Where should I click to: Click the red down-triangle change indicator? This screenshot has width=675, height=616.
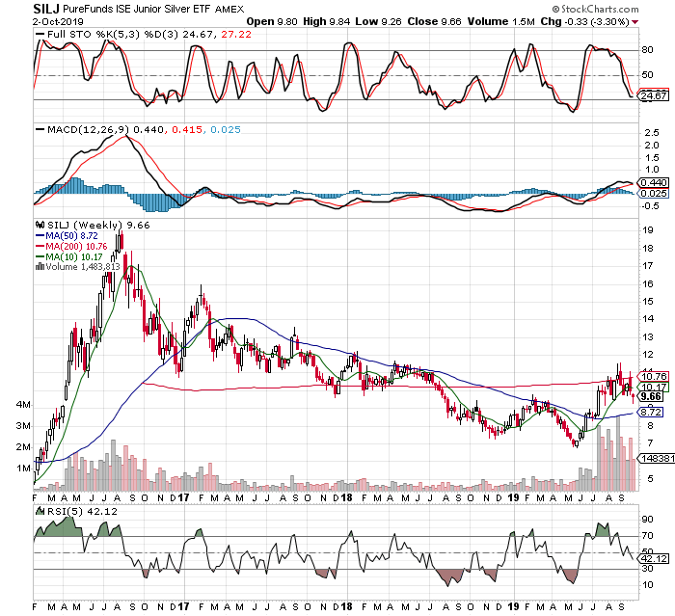(x=635, y=22)
